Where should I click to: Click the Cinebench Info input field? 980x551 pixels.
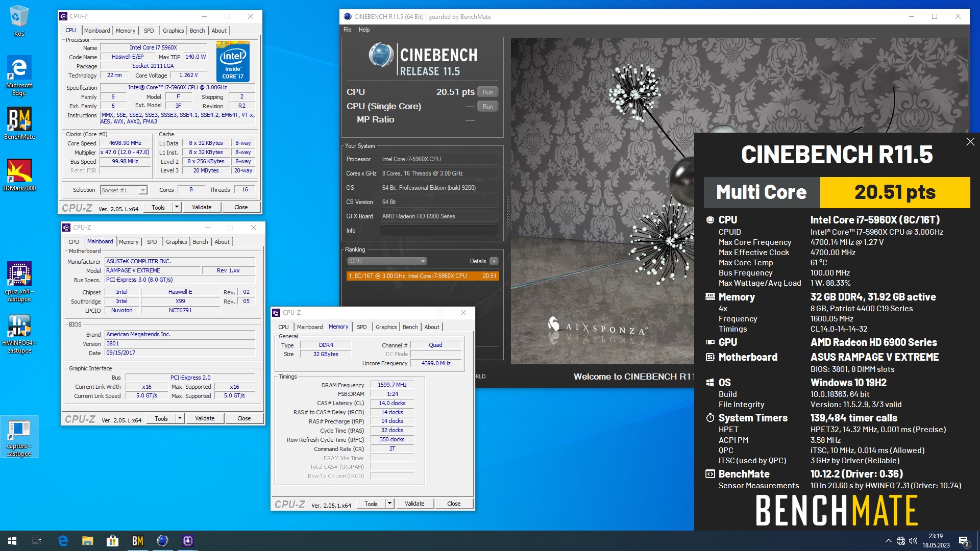click(438, 231)
